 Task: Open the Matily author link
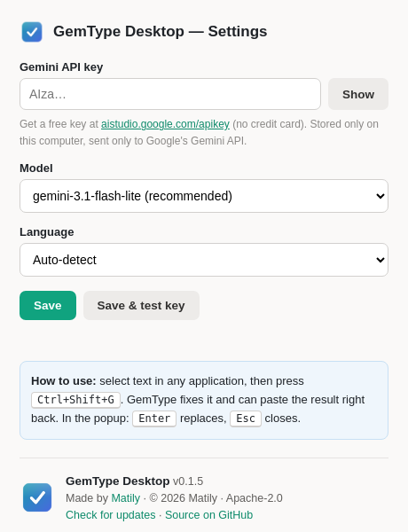[126, 498]
